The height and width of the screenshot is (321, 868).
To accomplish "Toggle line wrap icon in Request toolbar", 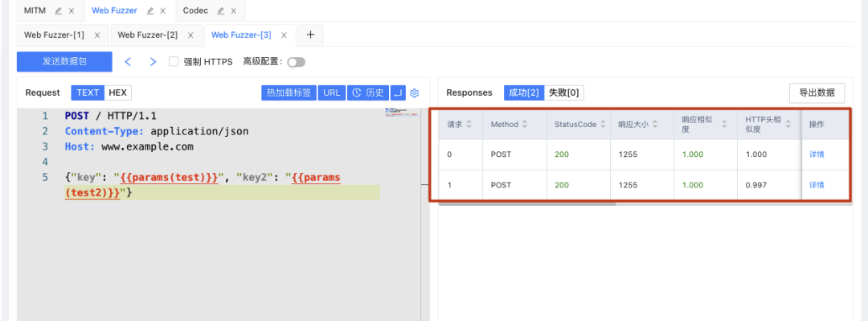I will coord(398,93).
